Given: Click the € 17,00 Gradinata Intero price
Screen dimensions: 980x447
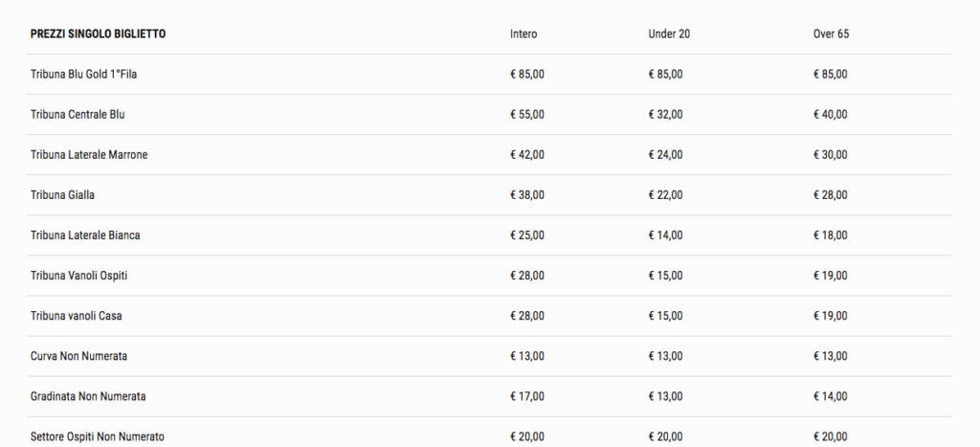Looking at the screenshot, I should click(x=527, y=396).
